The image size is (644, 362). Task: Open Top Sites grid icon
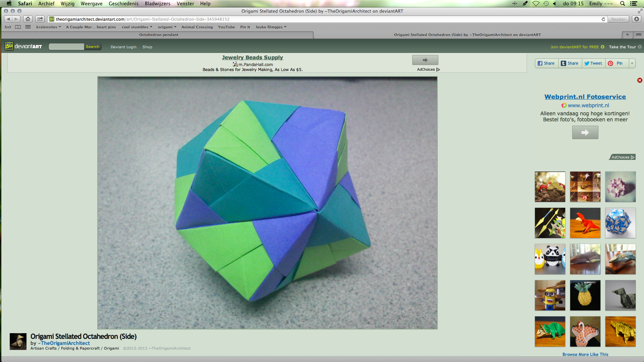click(28, 27)
